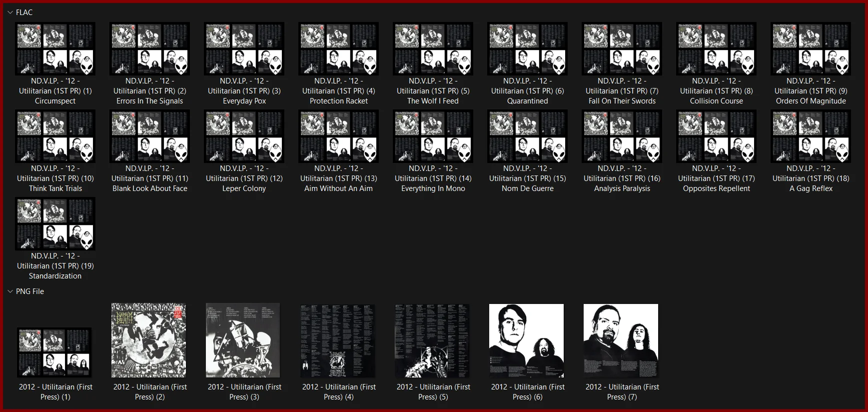The width and height of the screenshot is (868, 412).
Task: Click the Standardization file thumbnail
Action: 55,223
